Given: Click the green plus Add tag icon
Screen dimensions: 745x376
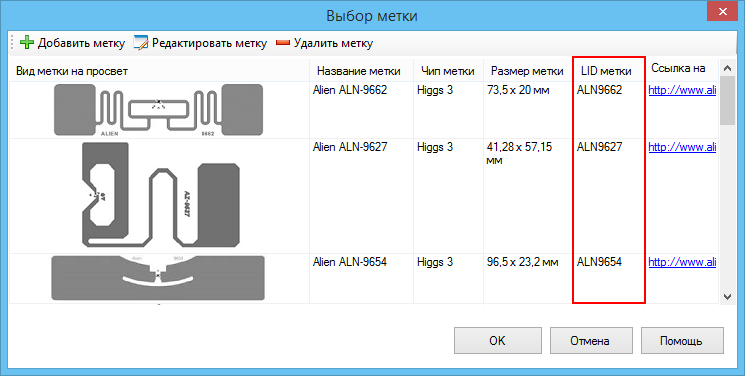Looking at the screenshot, I should pyautogui.click(x=27, y=43).
